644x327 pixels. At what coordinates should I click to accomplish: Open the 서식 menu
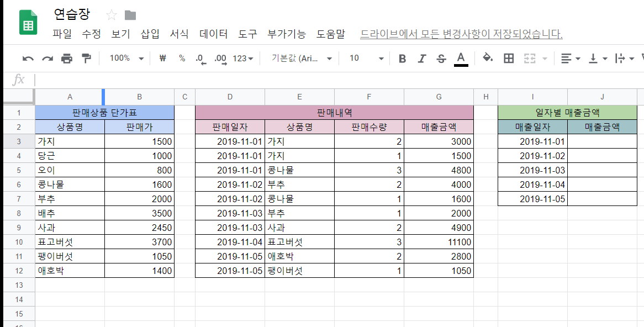coord(180,34)
